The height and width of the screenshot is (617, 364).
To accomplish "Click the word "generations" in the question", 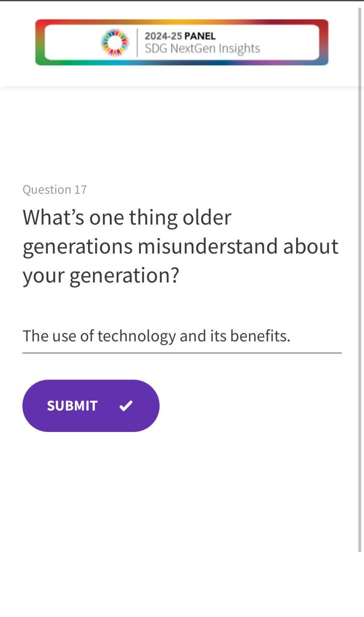I will 78,246.
